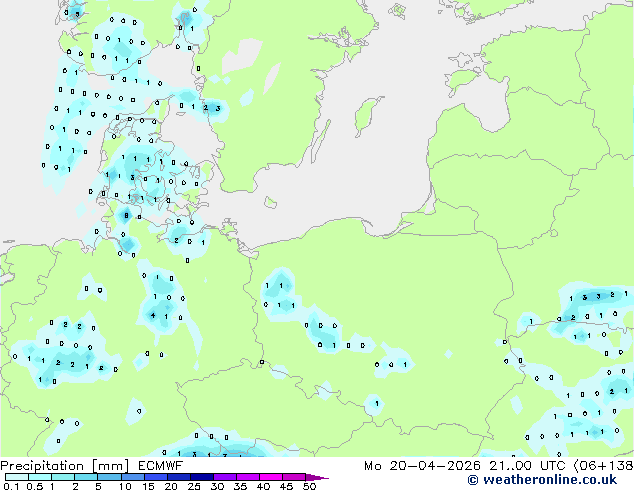This screenshot has height=490, width=634.
Task: Select the "40" legend scale label
Action: point(264,486)
